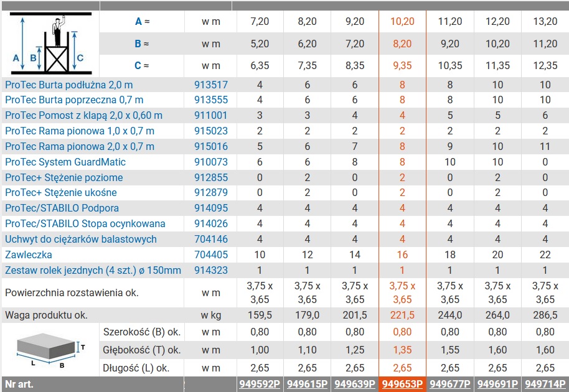Image resolution: width=569 pixels, height=392 pixels.
Task: Click scaffold set link 949639P
Action: pos(355,385)
